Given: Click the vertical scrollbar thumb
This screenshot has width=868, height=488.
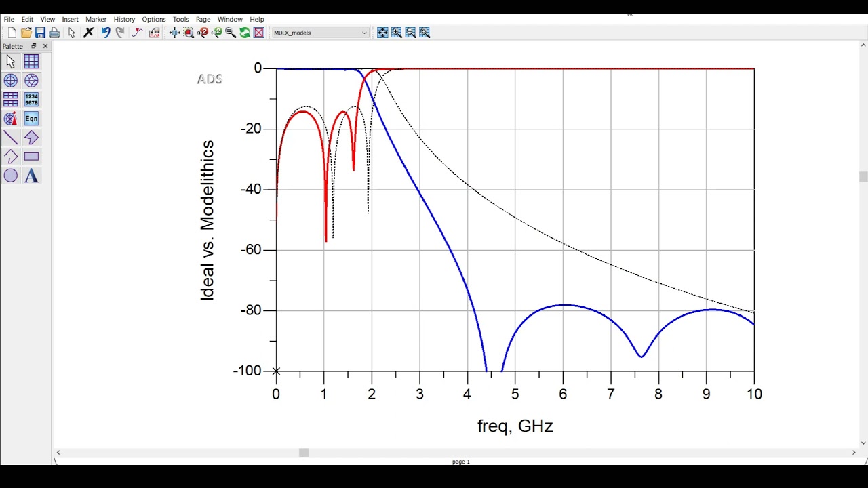Looking at the screenshot, I should pos(863,177).
